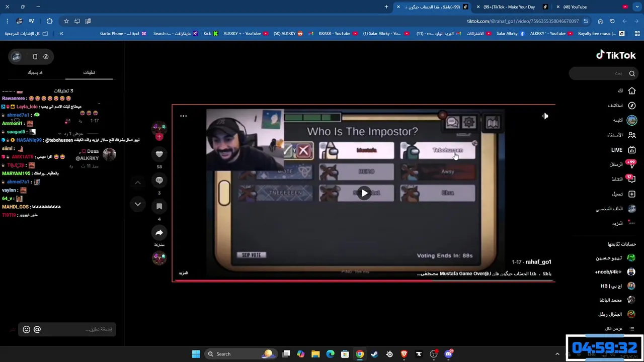Click the rahaf_go1 username on the video

pos(538,262)
